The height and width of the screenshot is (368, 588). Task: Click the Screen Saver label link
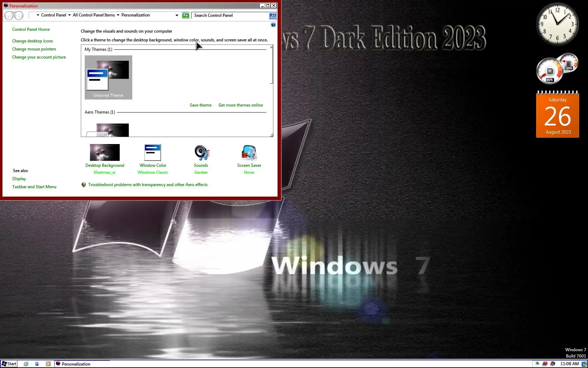tap(249, 165)
